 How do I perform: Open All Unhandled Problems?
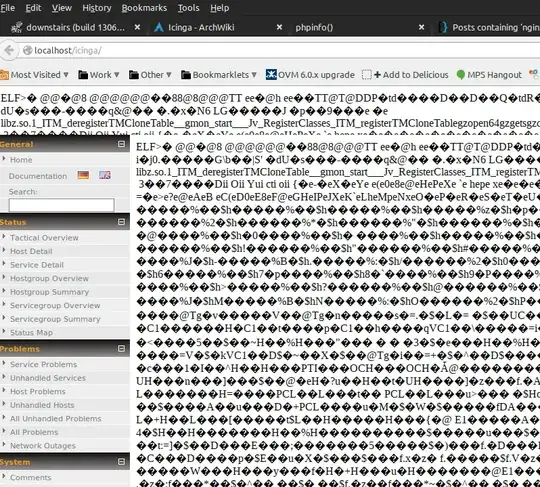[55, 419]
